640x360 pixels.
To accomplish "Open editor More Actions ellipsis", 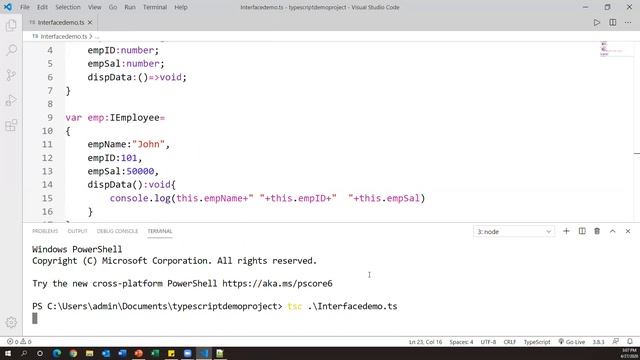I will click(628, 22).
